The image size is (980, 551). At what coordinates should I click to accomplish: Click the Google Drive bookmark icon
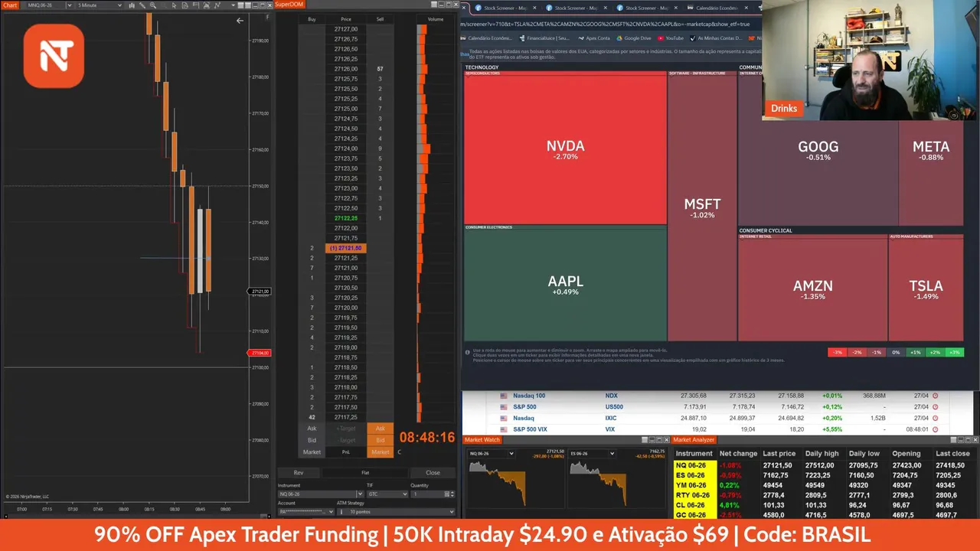click(x=619, y=37)
